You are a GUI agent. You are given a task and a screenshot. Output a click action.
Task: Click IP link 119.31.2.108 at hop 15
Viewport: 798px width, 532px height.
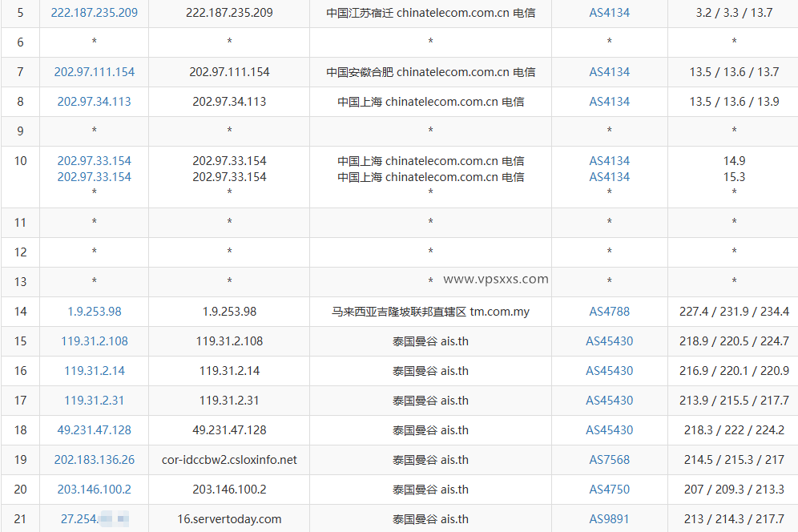pos(93,341)
